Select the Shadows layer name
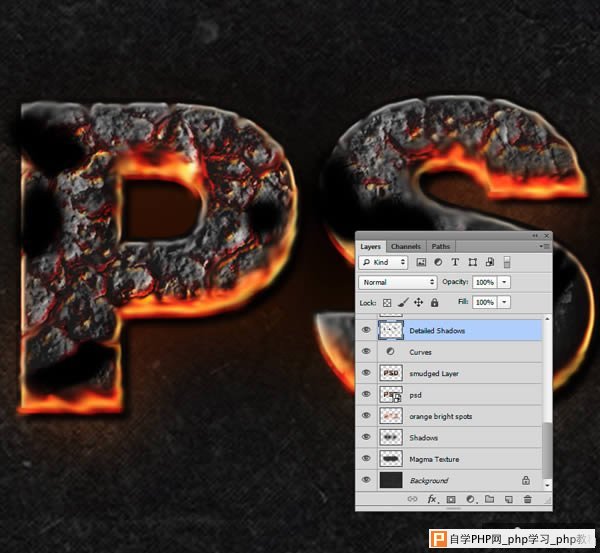The height and width of the screenshot is (553, 600). click(423, 438)
